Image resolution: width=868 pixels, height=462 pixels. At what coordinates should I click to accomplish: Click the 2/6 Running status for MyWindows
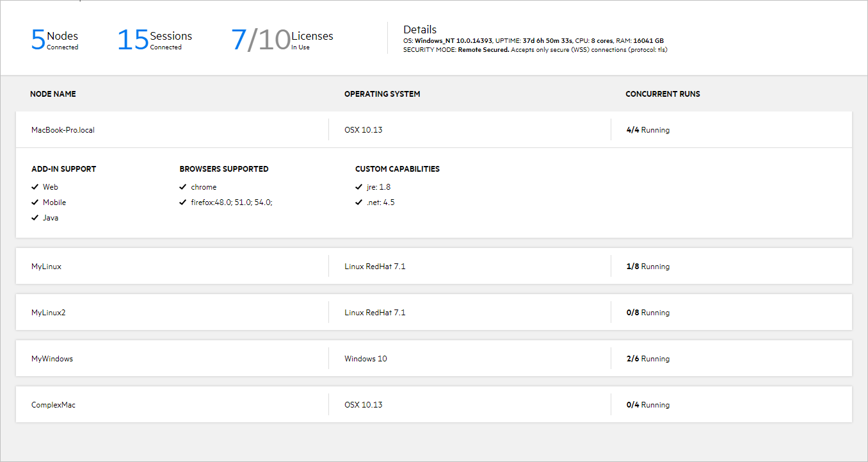pos(648,359)
